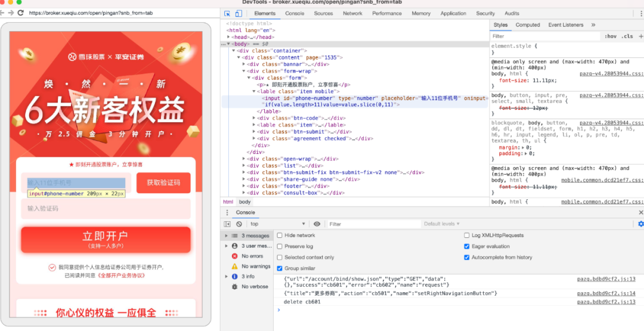Open the Default levels dropdown

point(441,224)
